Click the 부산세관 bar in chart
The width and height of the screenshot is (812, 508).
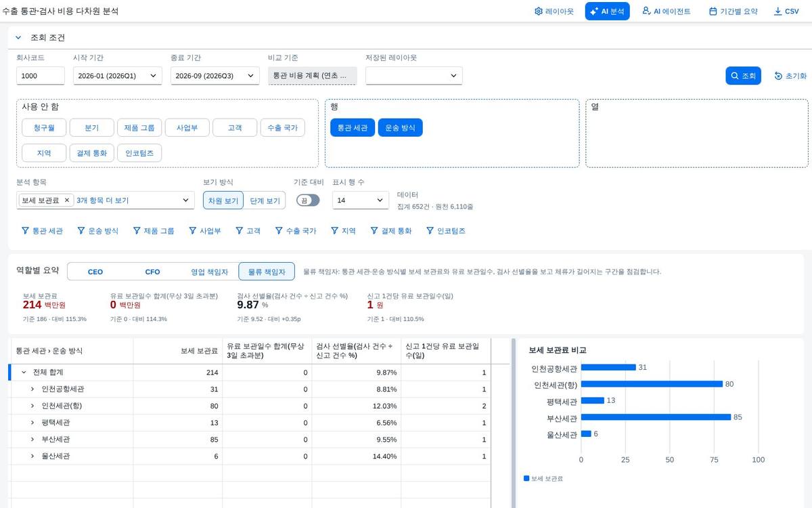click(x=656, y=417)
